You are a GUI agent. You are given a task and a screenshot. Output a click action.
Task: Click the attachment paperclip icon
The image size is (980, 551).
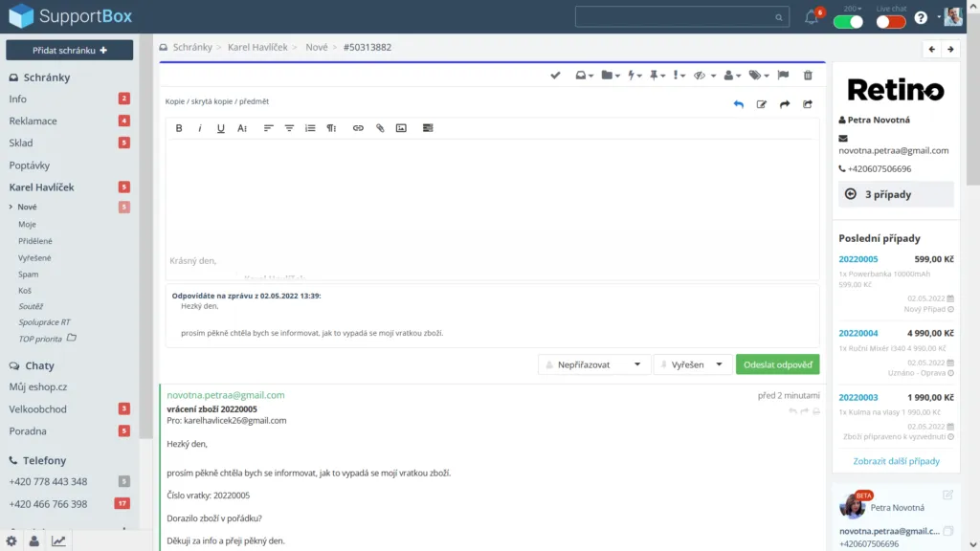(x=381, y=127)
